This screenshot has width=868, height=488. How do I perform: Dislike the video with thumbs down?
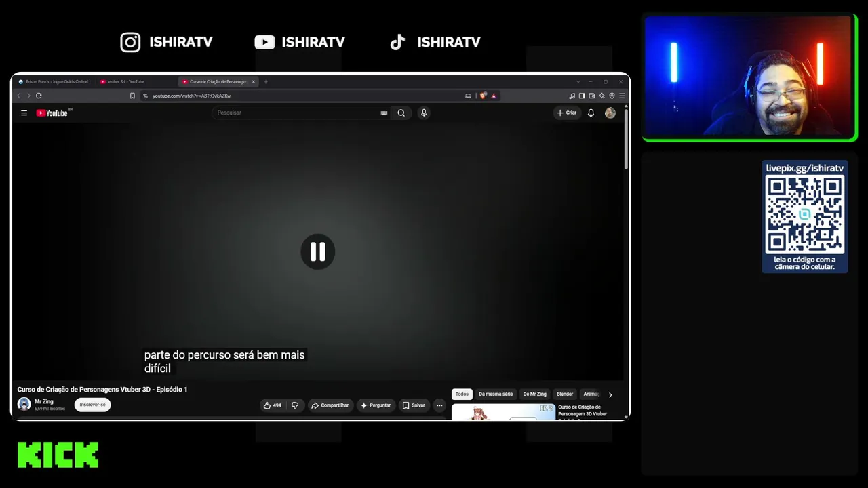click(295, 405)
